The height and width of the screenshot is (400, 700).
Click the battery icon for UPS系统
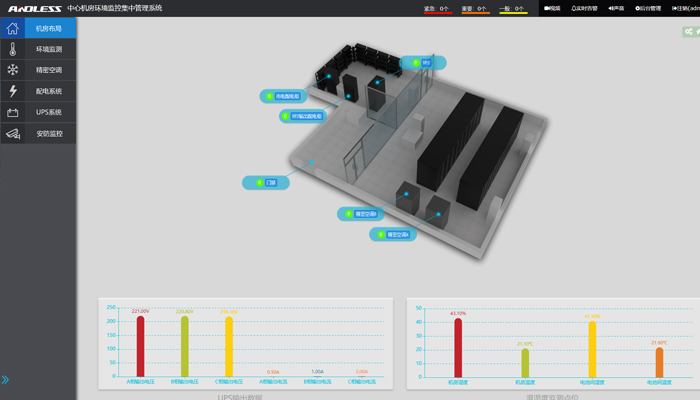tap(13, 112)
